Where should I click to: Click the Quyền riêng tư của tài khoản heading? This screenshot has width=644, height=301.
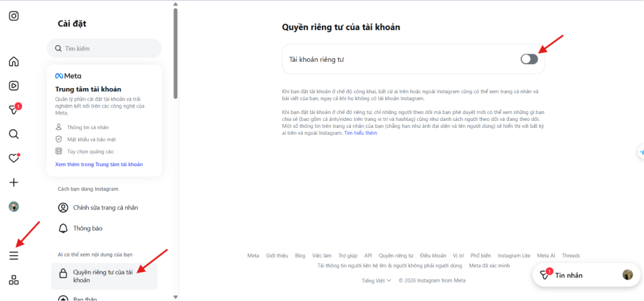point(341,28)
